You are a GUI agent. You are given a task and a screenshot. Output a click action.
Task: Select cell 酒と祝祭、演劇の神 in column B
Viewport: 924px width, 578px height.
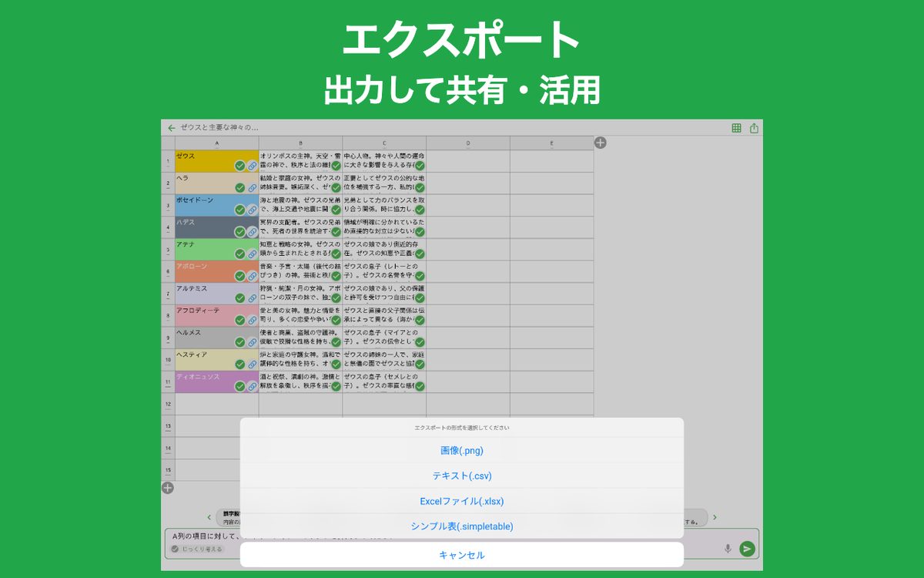(301, 381)
